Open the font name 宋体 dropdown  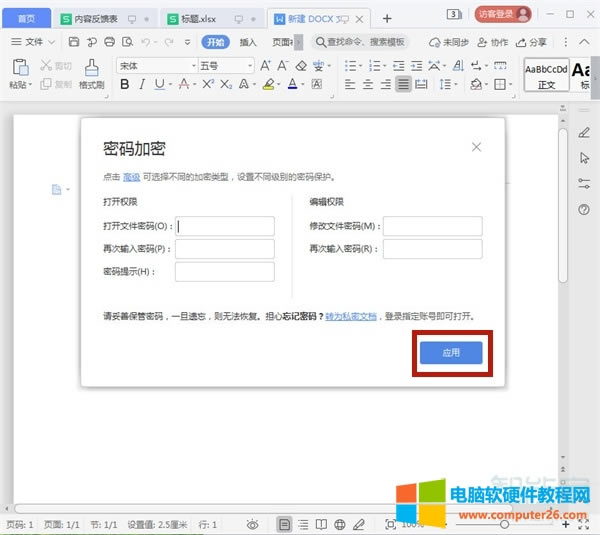[x=154, y=65]
